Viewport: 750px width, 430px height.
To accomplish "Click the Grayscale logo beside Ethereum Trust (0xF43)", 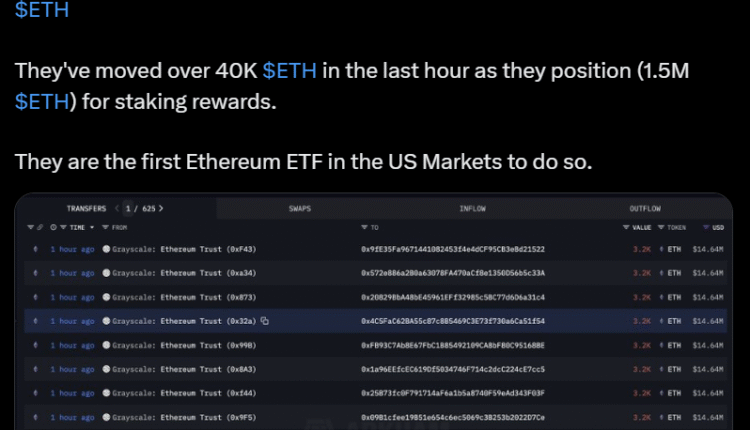I will click(x=106, y=249).
